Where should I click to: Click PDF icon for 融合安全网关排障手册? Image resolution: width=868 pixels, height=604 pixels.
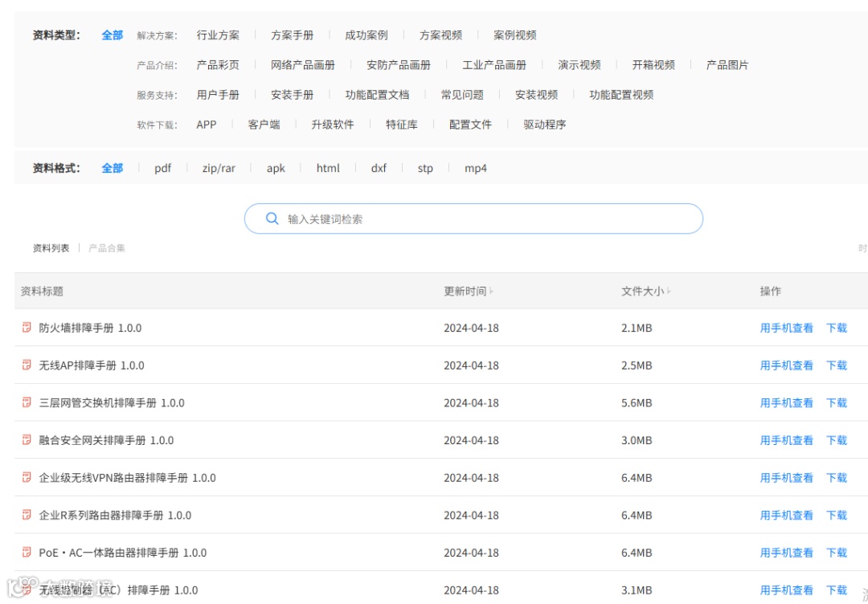click(x=26, y=440)
